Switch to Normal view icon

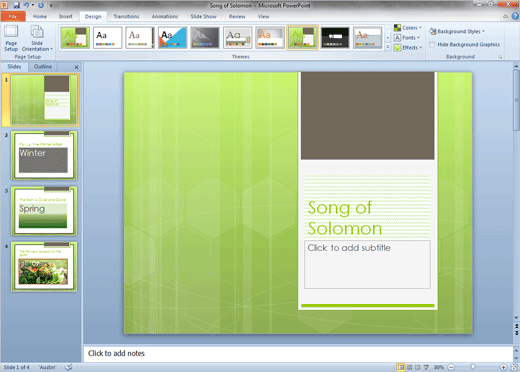(x=401, y=367)
